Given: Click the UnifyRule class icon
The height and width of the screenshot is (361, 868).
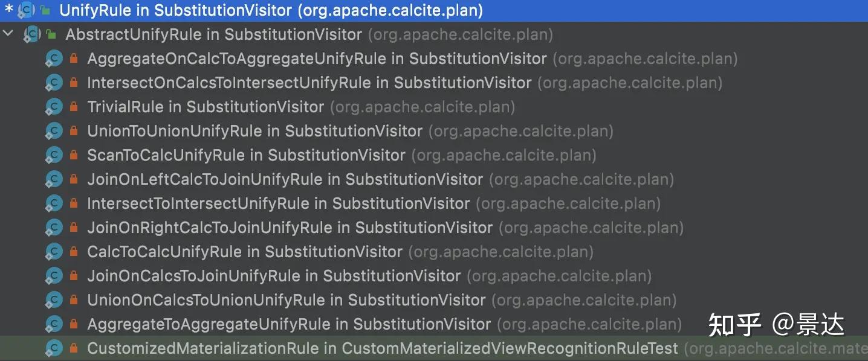Looking at the screenshot, I should (x=27, y=10).
